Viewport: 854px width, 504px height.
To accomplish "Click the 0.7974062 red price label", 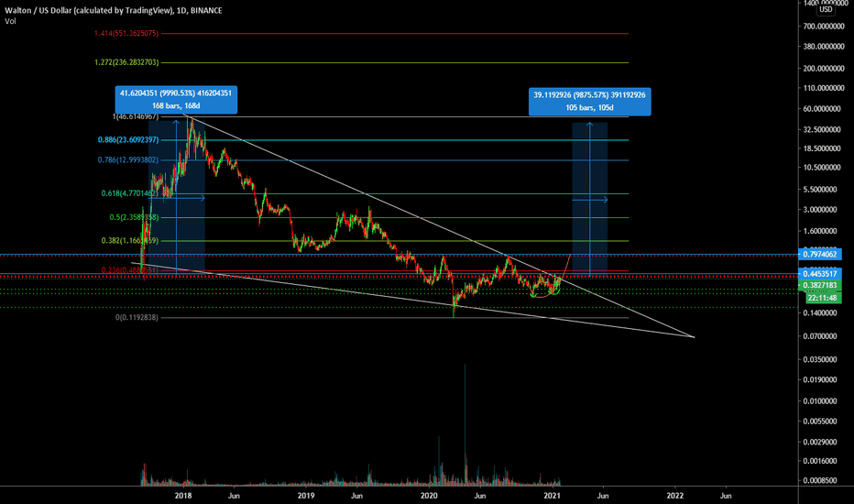I will point(820,255).
